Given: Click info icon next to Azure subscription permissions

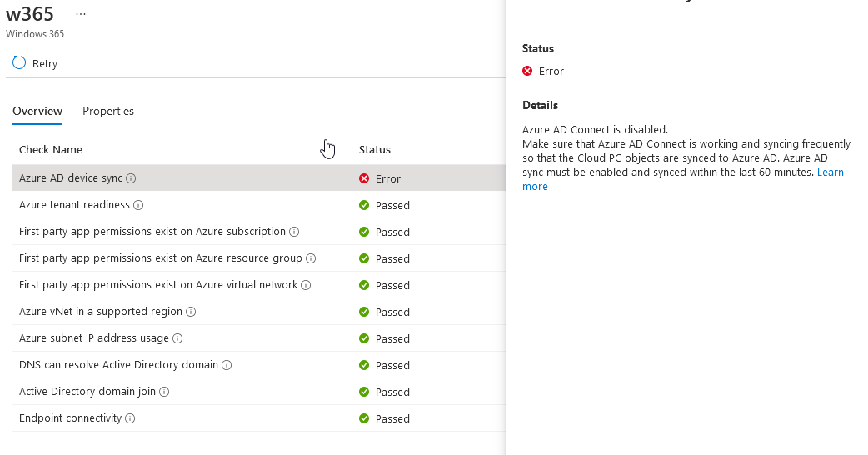Looking at the screenshot, I should (x=294, y=232).
